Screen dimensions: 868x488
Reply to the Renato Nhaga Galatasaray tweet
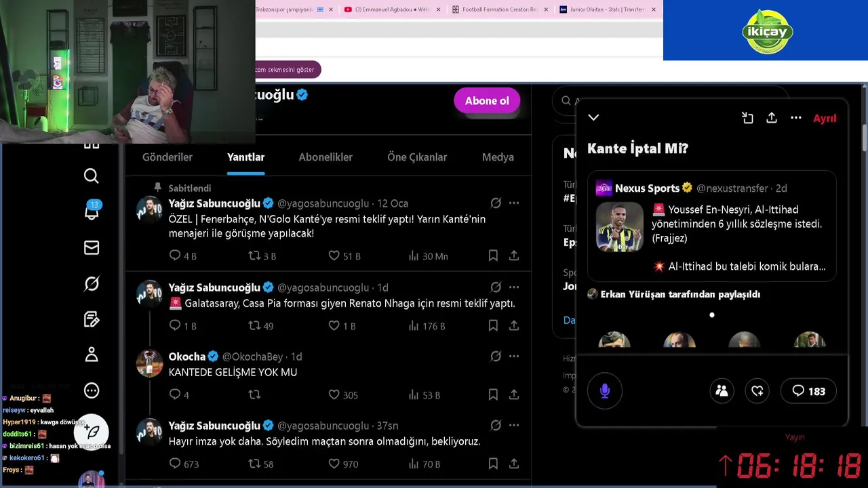click(x=175, y=326)
